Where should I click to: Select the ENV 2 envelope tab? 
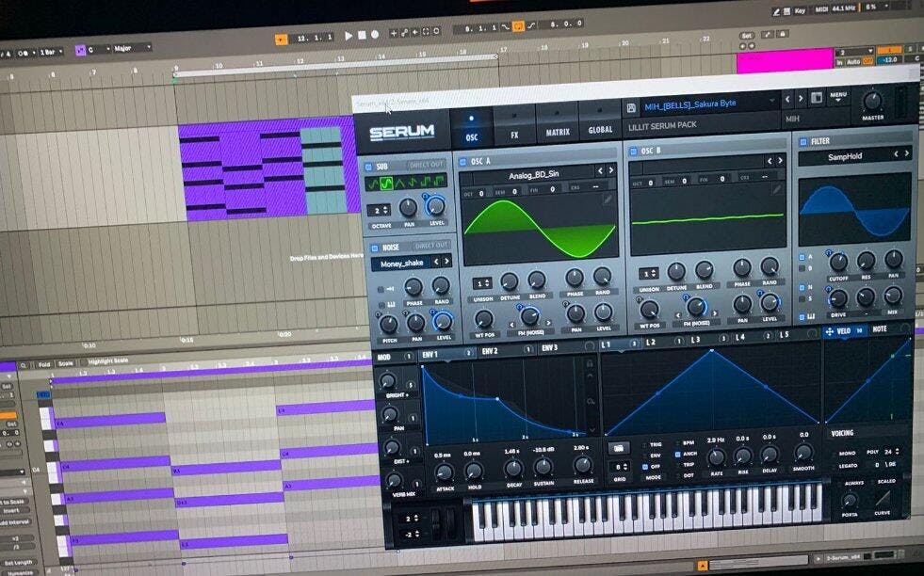pos(490,350)
